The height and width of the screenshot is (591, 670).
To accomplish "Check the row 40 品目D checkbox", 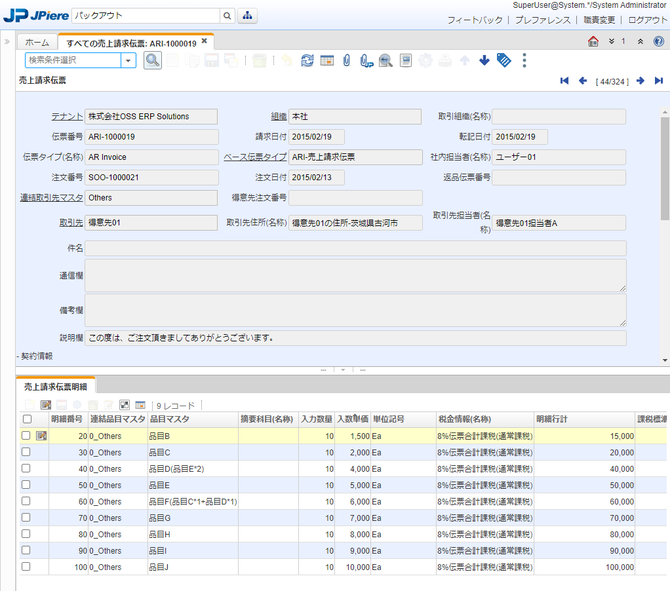I will pos(26,468).
